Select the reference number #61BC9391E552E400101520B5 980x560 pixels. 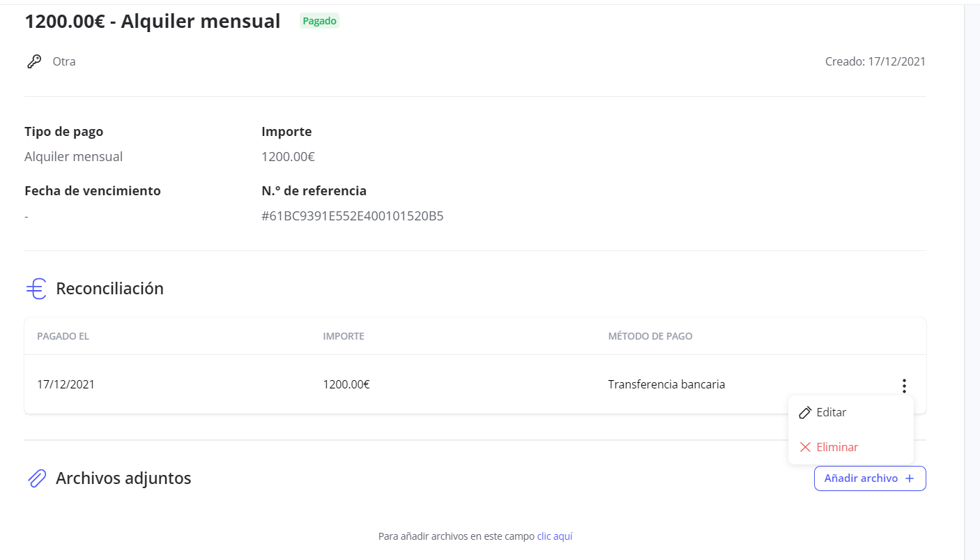(x=352, y=216)
